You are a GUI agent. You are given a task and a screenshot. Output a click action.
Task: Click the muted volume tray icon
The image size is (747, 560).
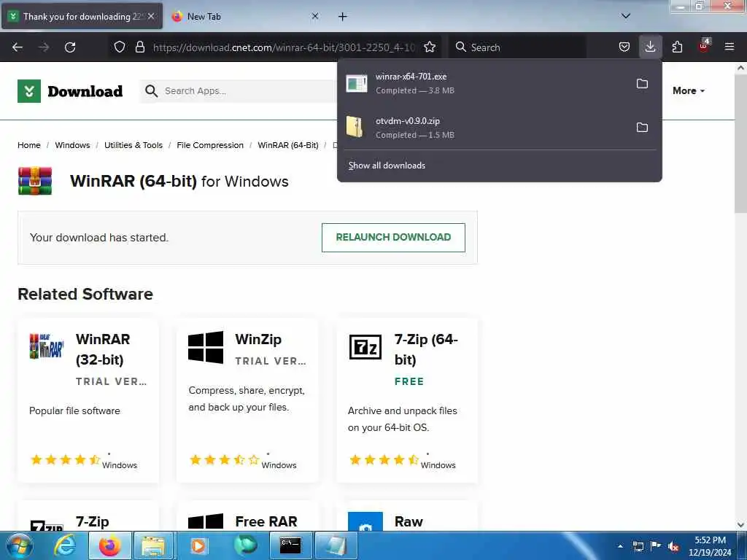click(673, 546)
